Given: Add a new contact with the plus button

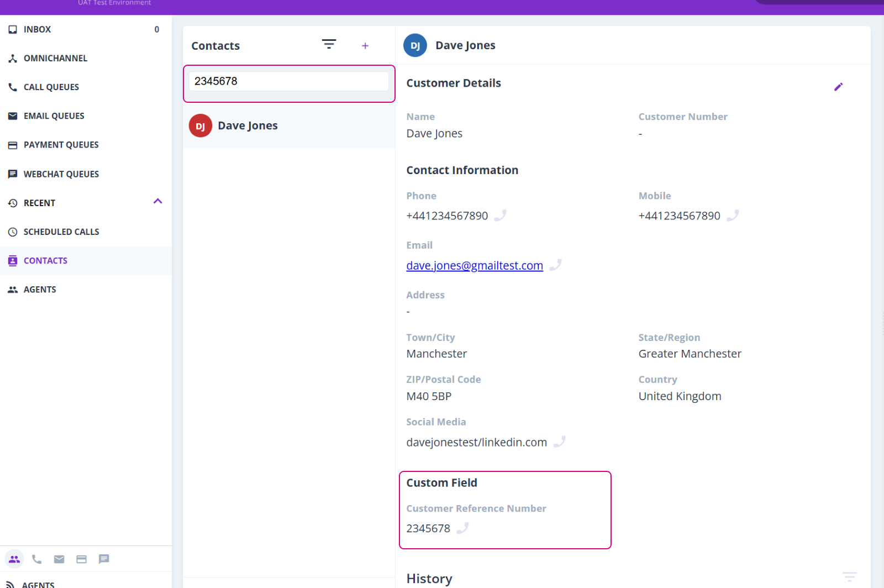Looking at the screenshot, I should pos(365,45).
